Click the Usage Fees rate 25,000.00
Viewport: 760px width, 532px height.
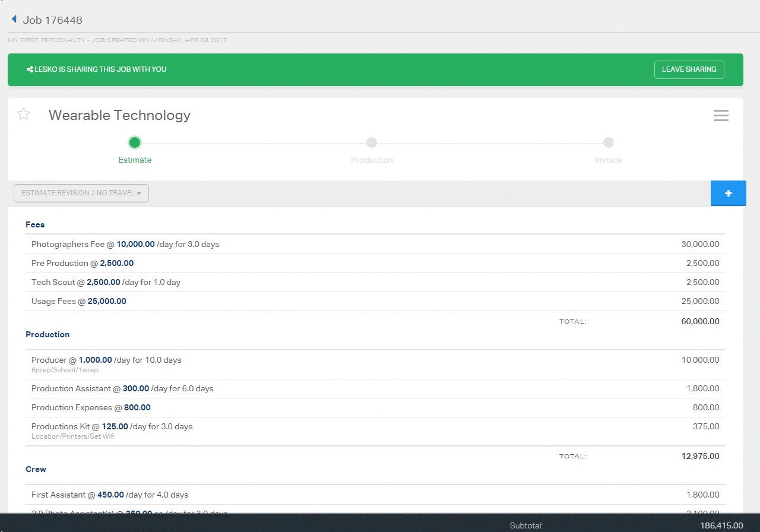pyautogui.click(x=107, y=301)
